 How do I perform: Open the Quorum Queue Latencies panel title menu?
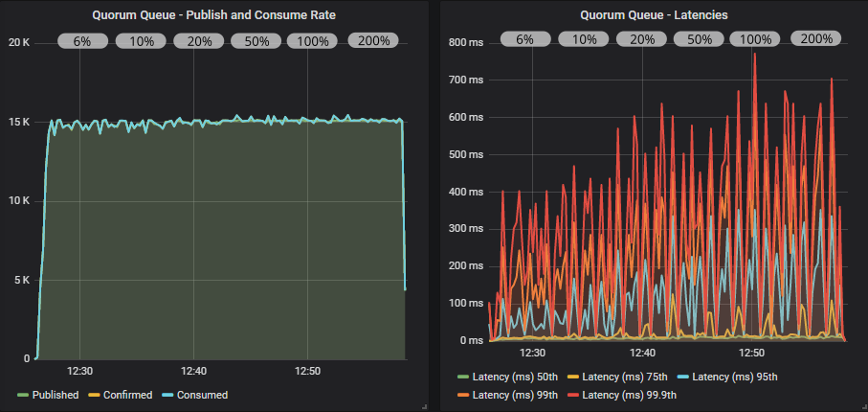653,14
